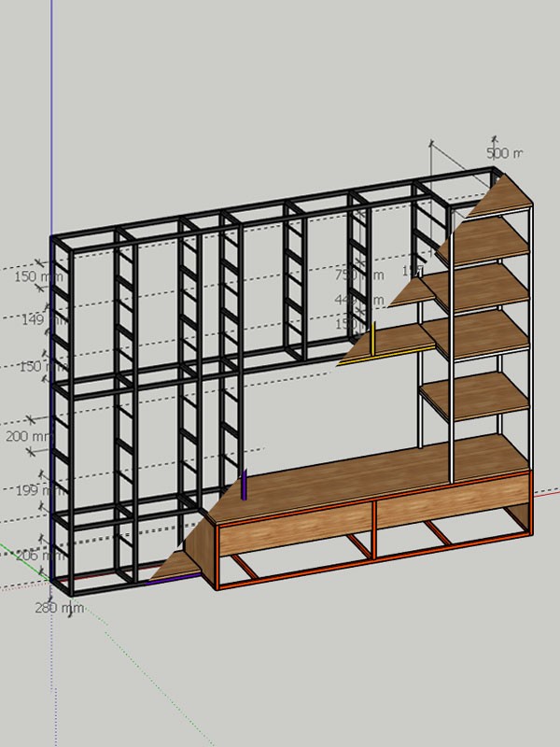
Task: Click the purple bar at frame bottom
Action: 173,581
